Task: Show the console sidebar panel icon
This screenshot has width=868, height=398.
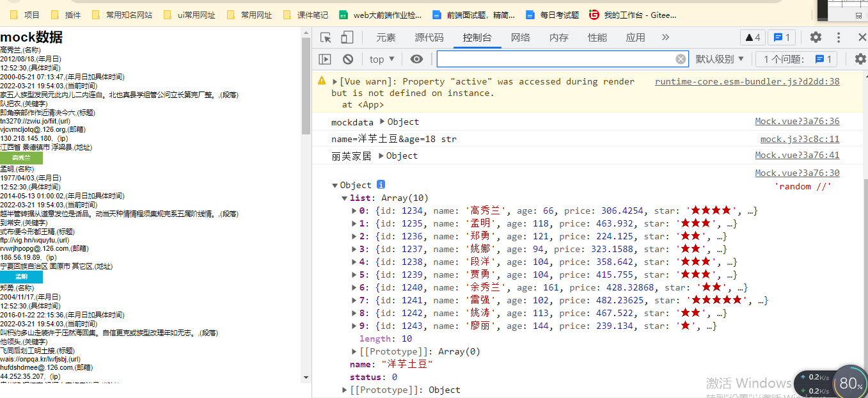Action: point(325,60)
